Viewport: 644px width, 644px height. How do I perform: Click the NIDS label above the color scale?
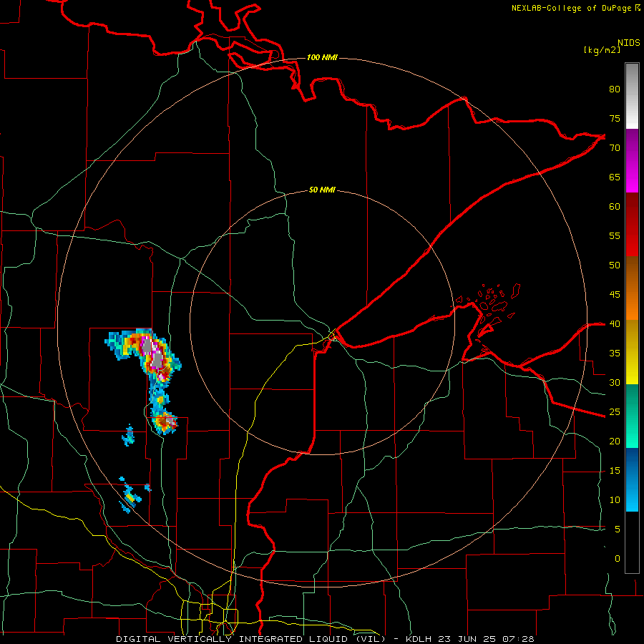(x=629, y=43)
